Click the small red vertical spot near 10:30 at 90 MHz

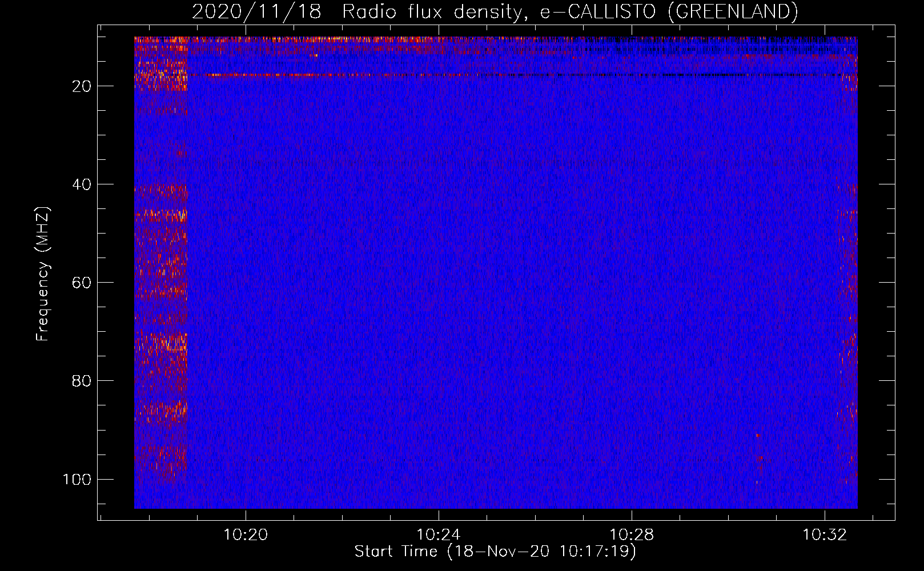[758, 435]
